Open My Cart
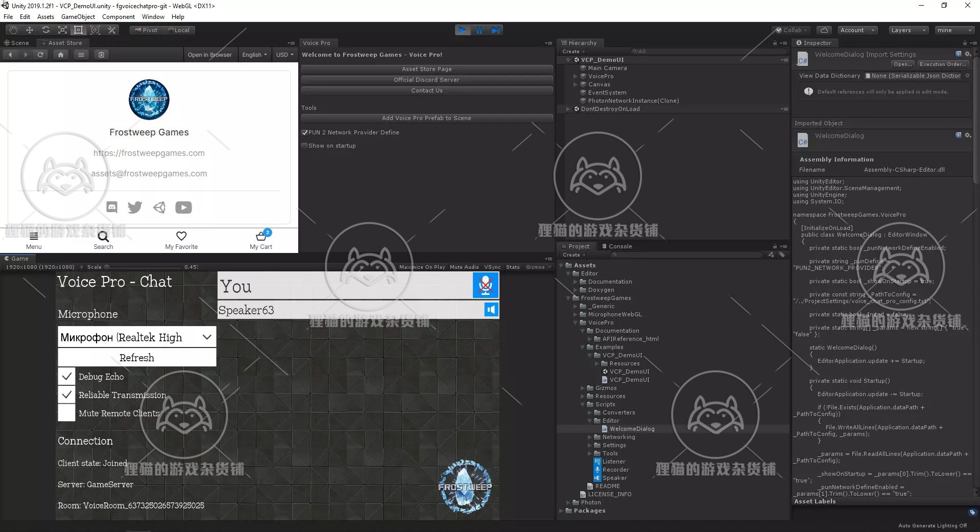Image resolution: width=980 pixels, height=532 pixels. tap(261, 240)
